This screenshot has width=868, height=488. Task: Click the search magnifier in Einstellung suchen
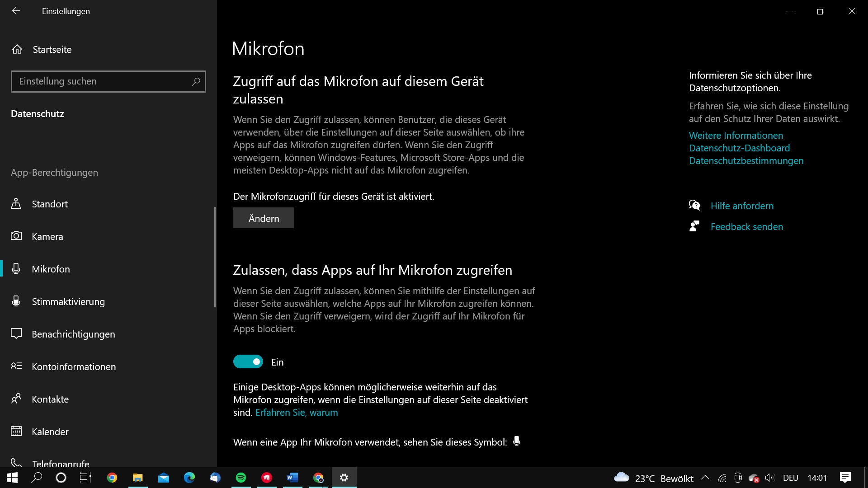pyautogui.click(x=196, y=81)
